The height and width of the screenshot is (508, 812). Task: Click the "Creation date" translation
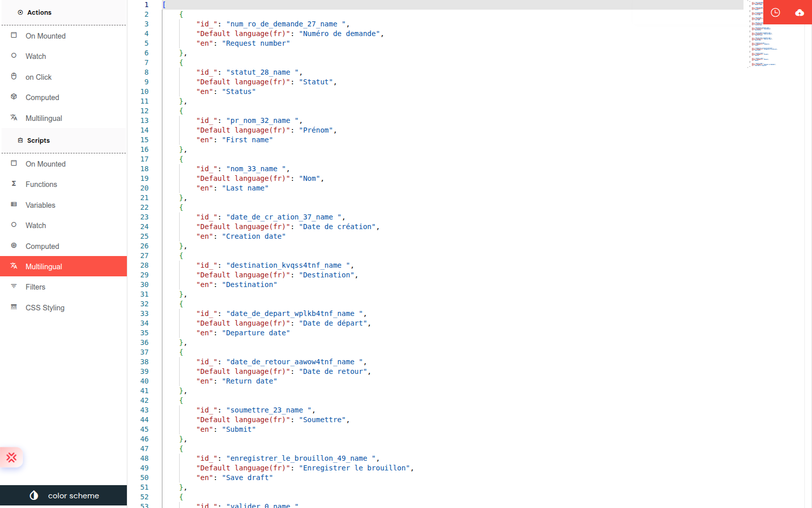coord(254,237)
